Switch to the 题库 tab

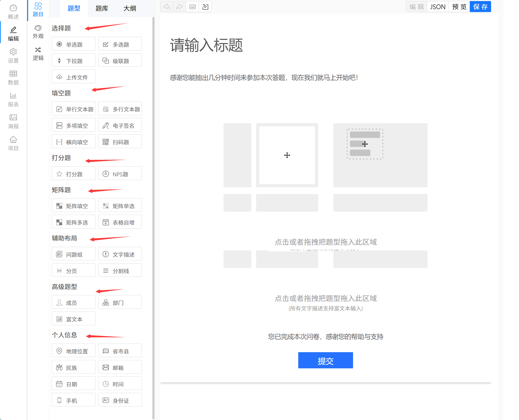point(102,8)
